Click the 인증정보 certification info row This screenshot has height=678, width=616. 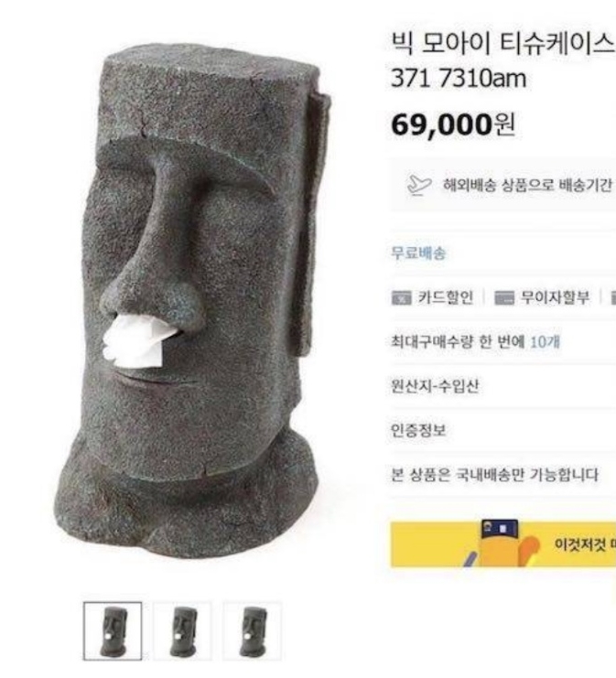click(503, 430)
